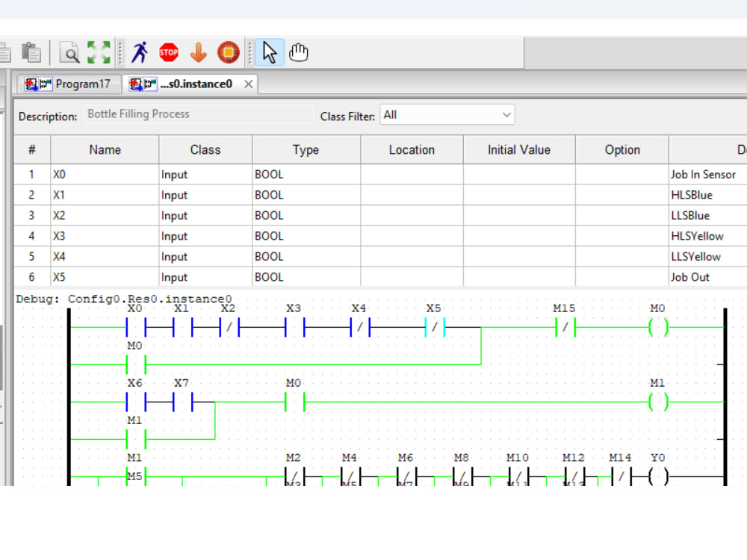Click the copy document icon
The image size is (747, 560).
tap(6, 52)
